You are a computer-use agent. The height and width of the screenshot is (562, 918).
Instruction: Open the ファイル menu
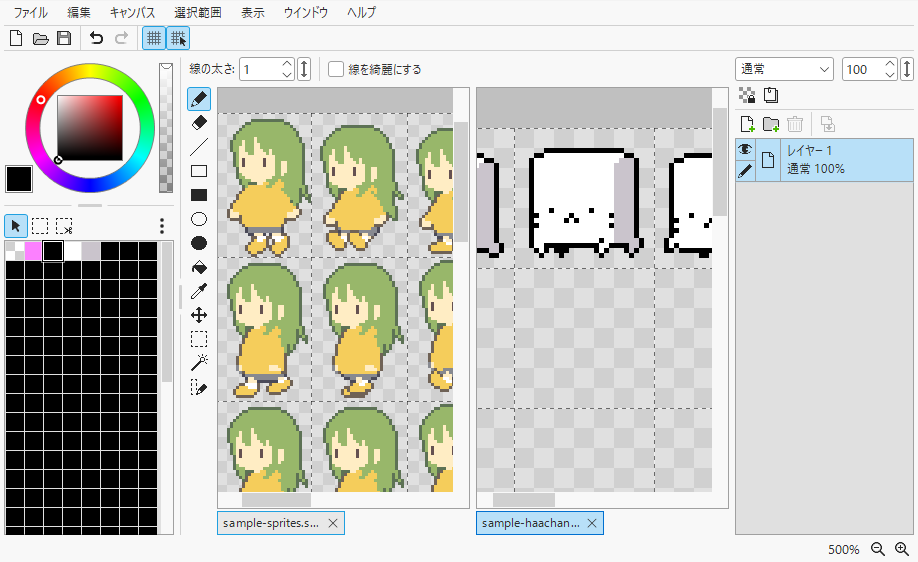coord(30,12)
